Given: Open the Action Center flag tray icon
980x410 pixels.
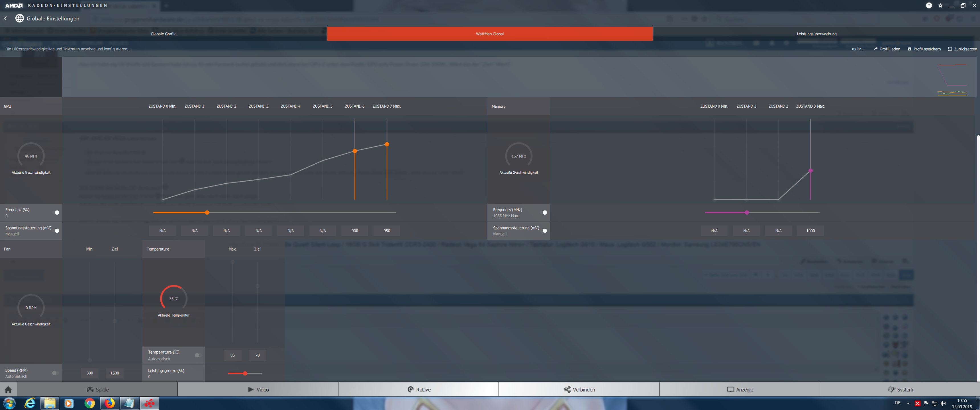Looking at the screenshot, I should (926, 403).
